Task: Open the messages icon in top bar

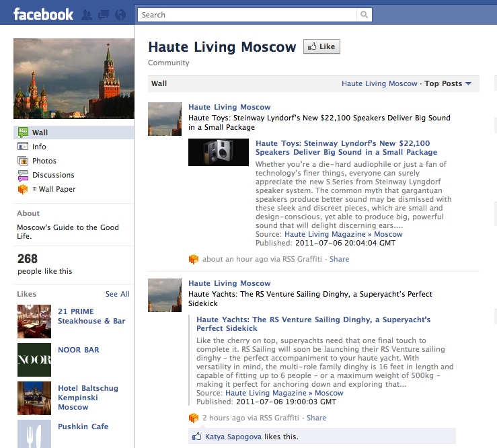Action: pyautogui.click(x=104, y=14)
